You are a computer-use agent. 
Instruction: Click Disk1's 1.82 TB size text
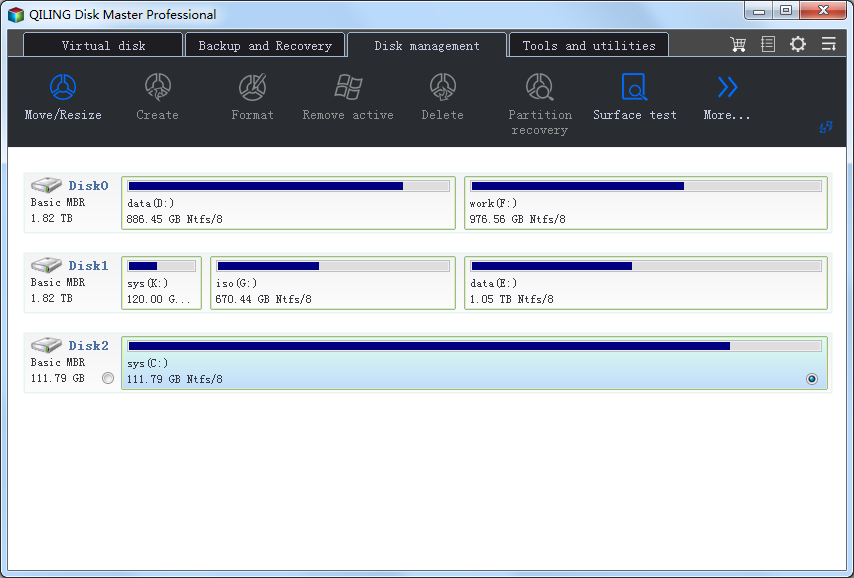[x=51, y=298]
